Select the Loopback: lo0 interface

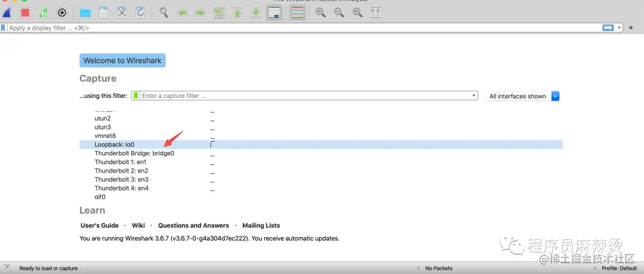[x=320, y=144]
